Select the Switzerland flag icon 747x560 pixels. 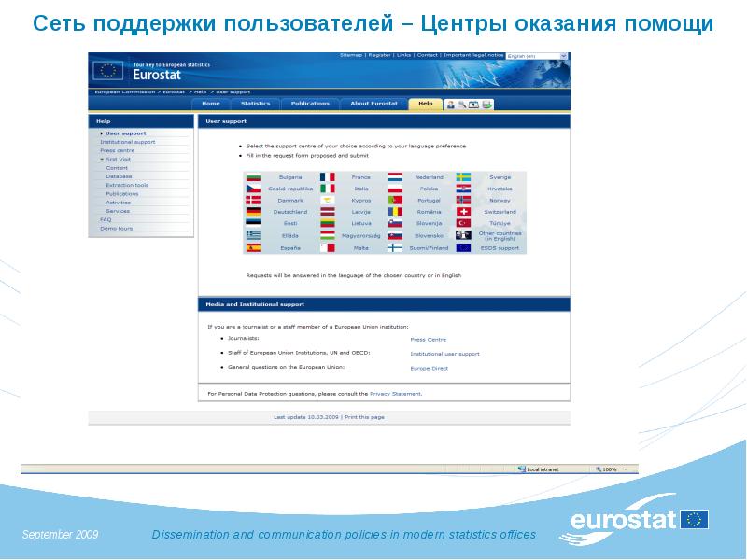[x=463, y=212]
